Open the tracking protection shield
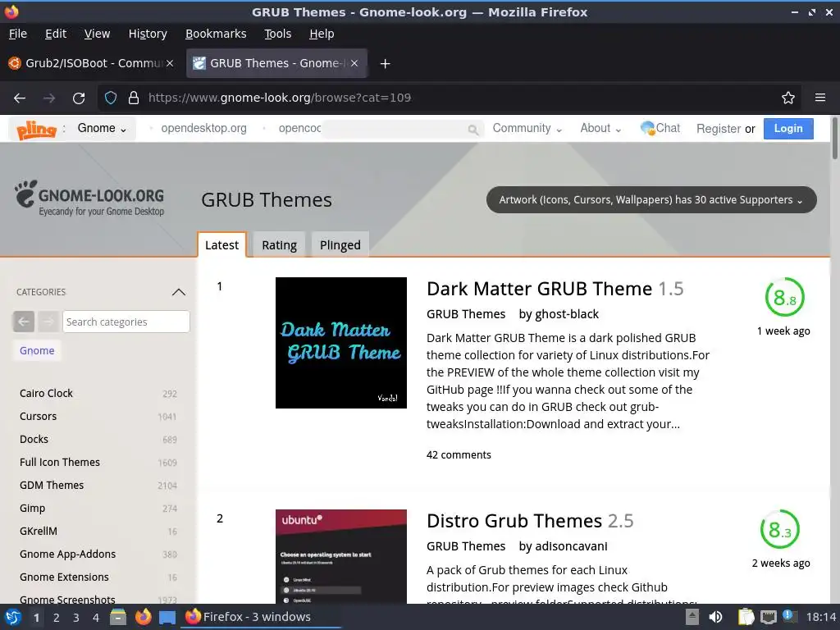This screenshot has height=630, width=840. (111, 98)
